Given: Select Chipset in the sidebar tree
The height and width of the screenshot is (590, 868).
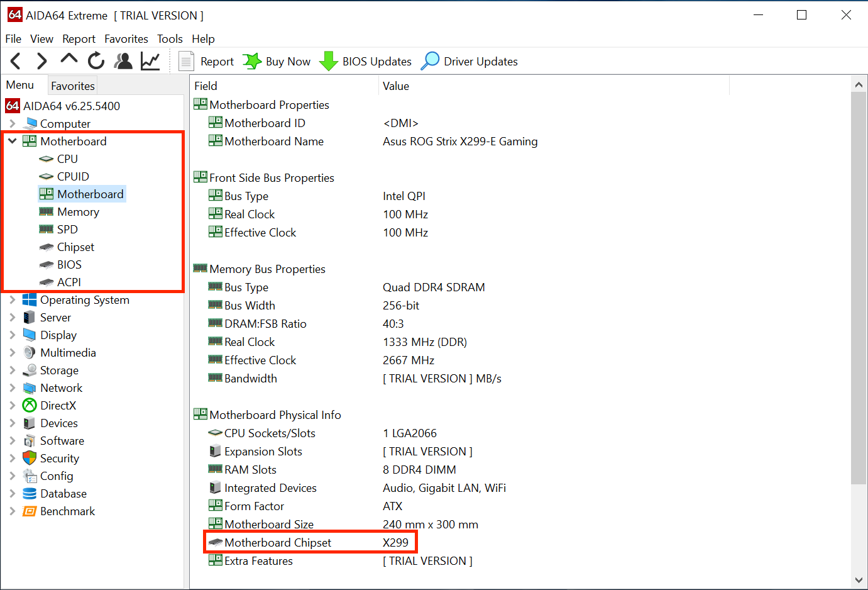Looking at the screenshot, I should coord(75,247).
